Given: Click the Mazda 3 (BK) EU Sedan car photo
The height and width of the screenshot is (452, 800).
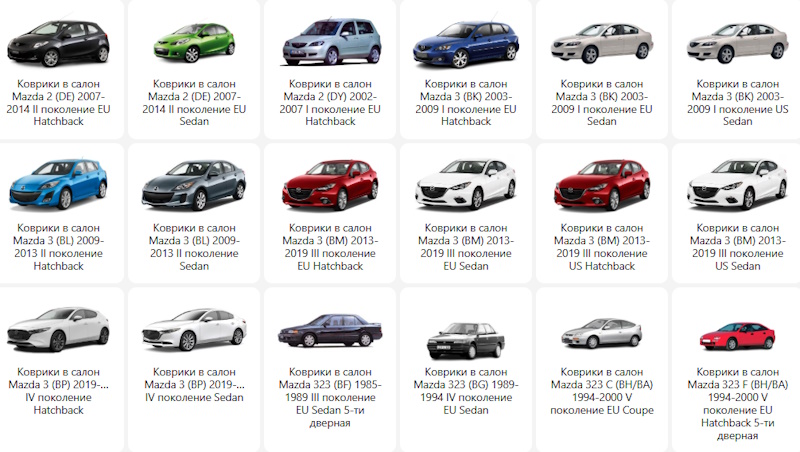Looking at the screenshot, I should click(602, 43).
